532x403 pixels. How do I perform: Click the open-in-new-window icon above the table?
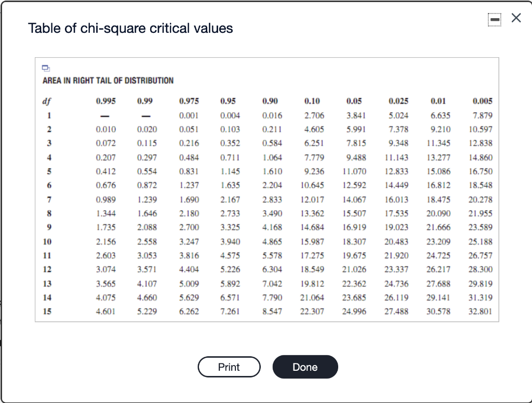pos(46,68)
